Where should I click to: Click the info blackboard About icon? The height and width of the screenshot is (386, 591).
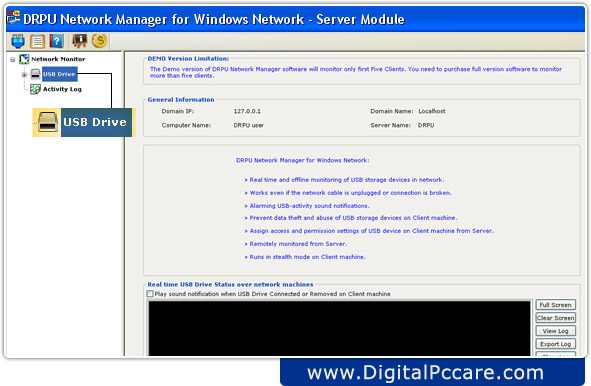coord(80,41)
